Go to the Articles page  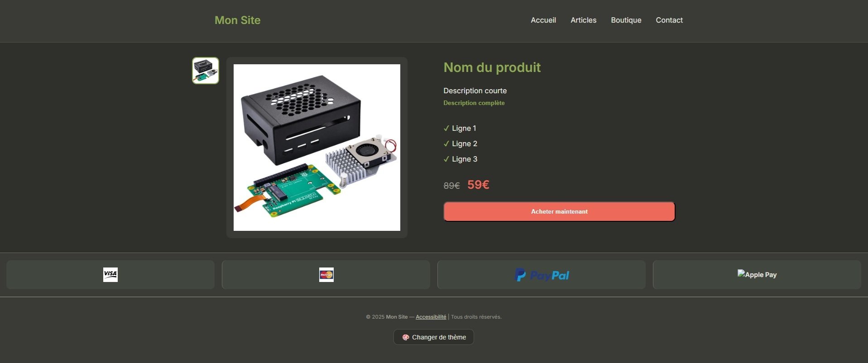coord(583,20)
